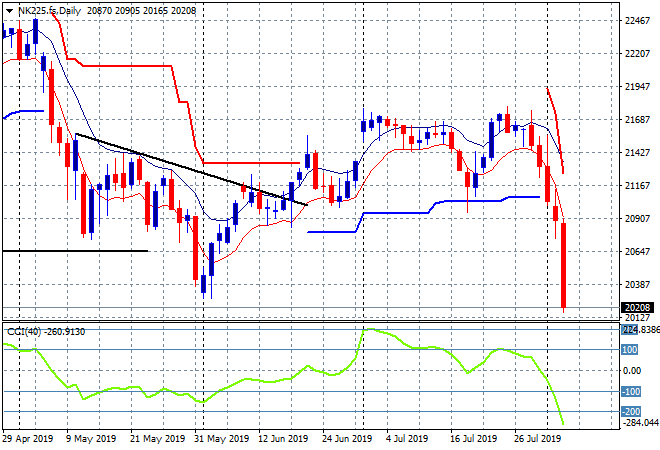Select the 22467 price axis label
Viewport: 660px width, 450px height.
point(637,21)
